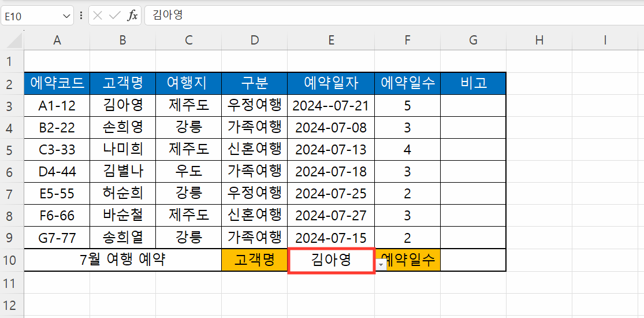Select row 2 header

(x=12, y=84)
